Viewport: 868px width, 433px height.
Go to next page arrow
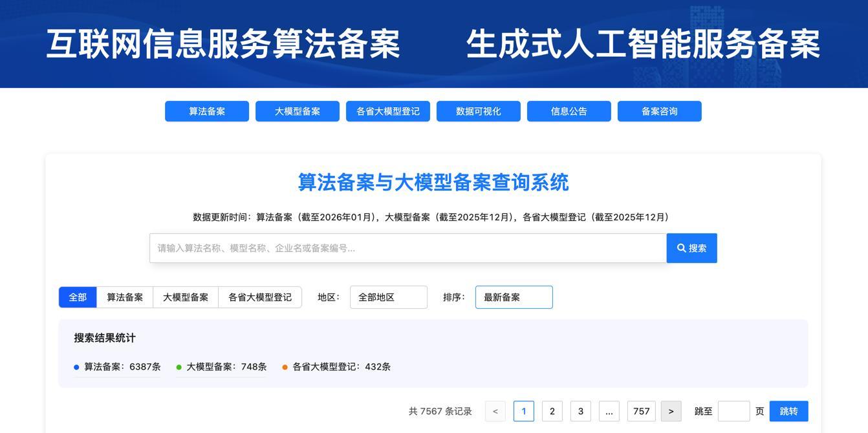pyautogui.click(x=671, y=411)
